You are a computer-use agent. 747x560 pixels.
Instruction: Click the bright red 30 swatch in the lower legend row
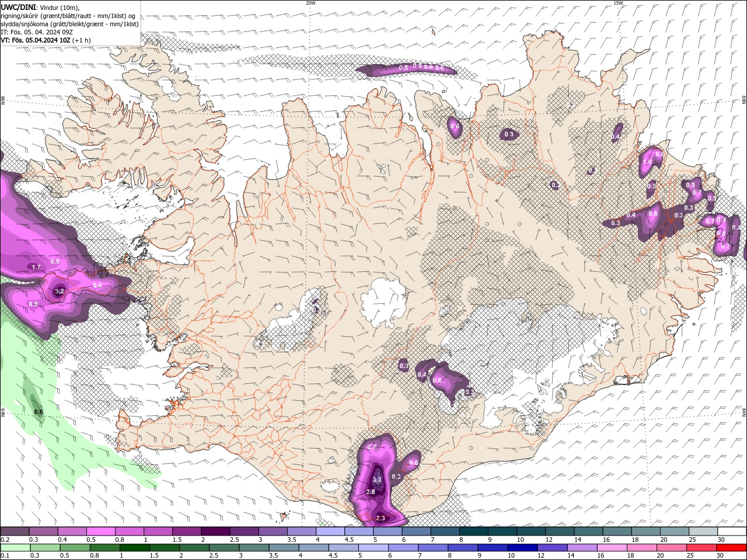click(731, 548)
